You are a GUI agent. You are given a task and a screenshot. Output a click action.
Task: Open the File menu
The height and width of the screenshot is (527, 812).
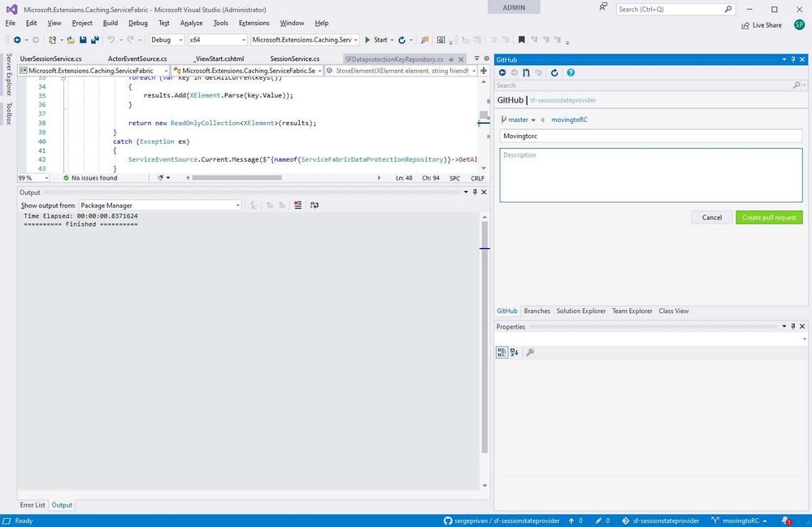pyautogui.click(x=11, y=24)
